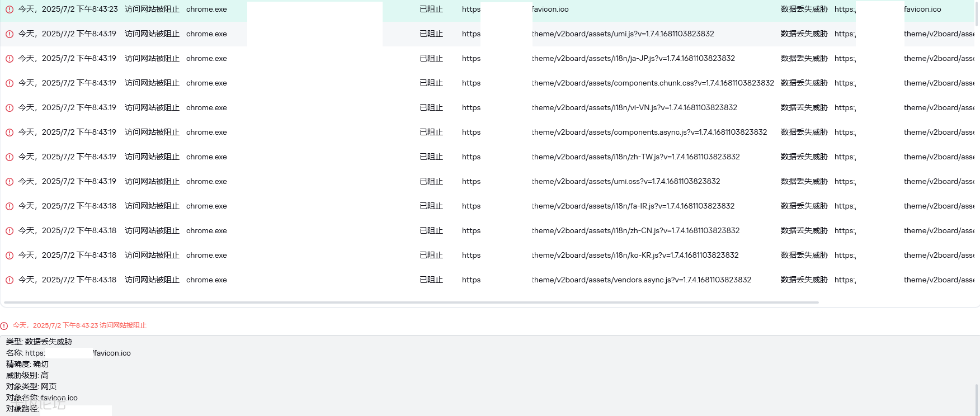Viewport: 980px width, 416px height.
Task: Click the vertical scrollbar of the event table
Action: tap(977, 13)
